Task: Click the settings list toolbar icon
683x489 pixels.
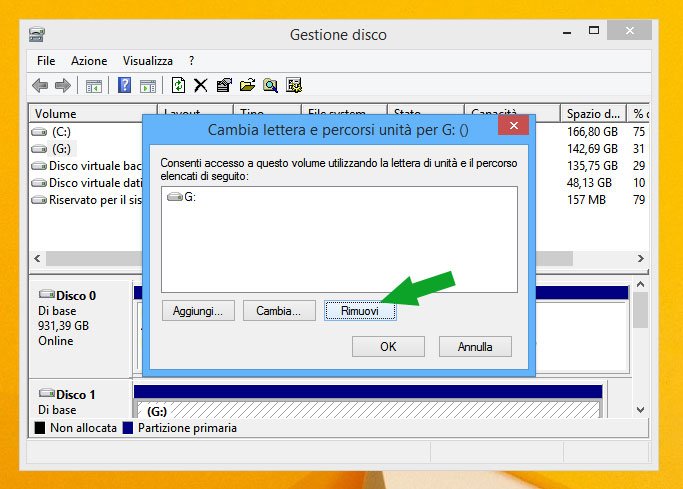Action: click(294, 85)
